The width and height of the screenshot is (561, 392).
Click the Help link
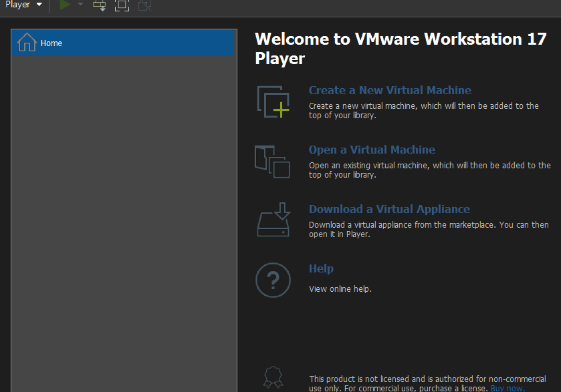[x=321, y=268]
